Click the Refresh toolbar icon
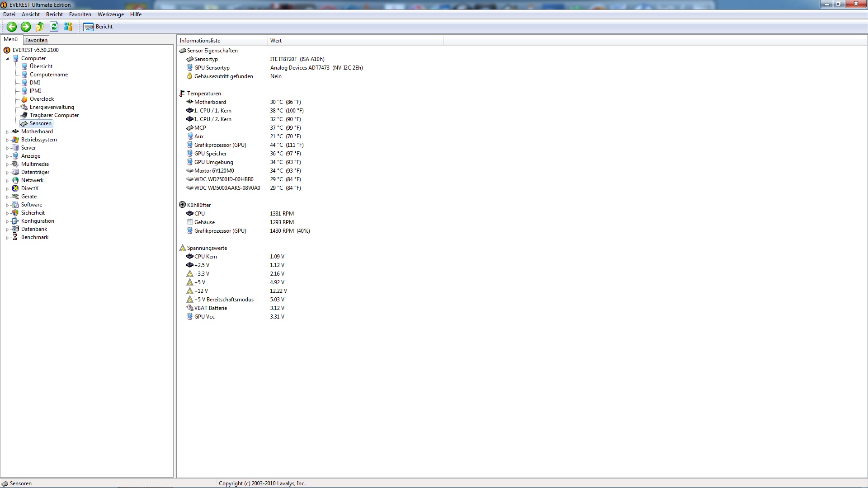Image resolution: width=868 pixels, height=488 pixels. point(54,27)
